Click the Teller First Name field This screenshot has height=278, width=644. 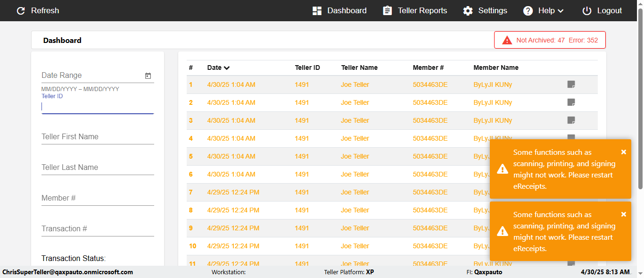[98, 137]
